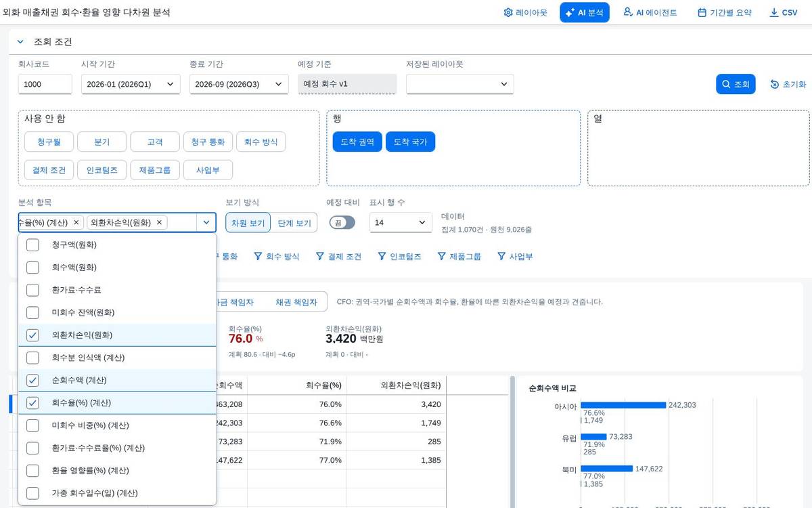Sort by the 외환차손익(원화) column header
This screenshot has width=812, height=508.
[x=397, y=385]
